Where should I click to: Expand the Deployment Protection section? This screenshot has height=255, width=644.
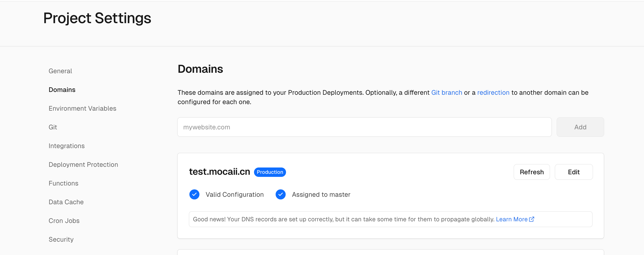coord(83,164)
